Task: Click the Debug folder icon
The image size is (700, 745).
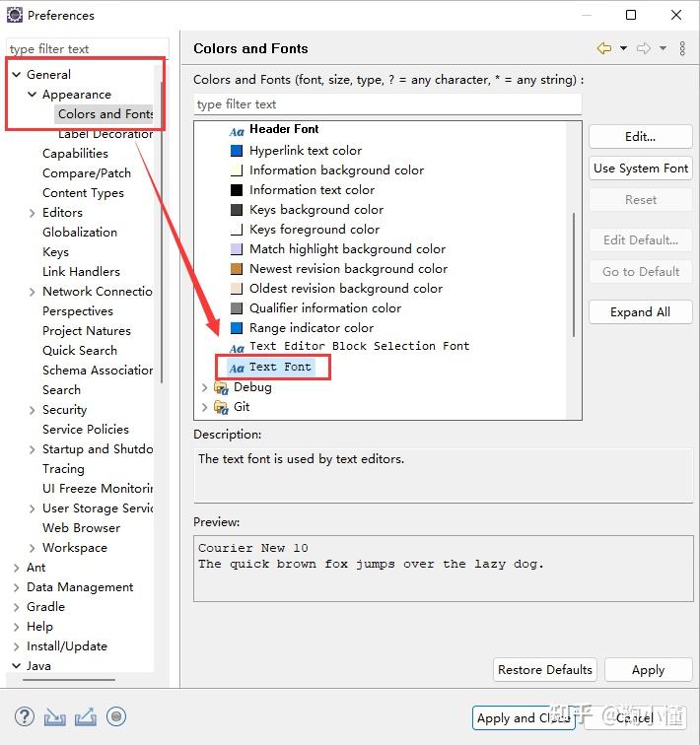Action: [221, 387]
